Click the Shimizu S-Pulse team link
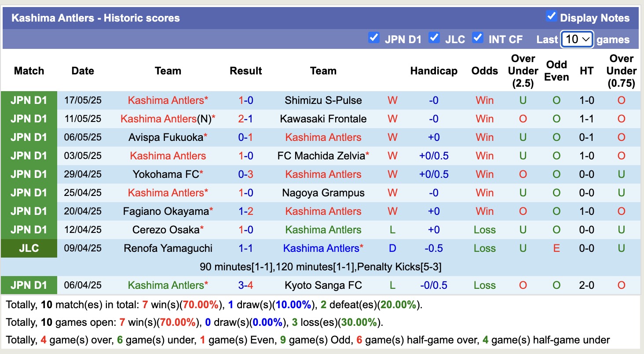 pyautogui.click(x=323, y=100)
